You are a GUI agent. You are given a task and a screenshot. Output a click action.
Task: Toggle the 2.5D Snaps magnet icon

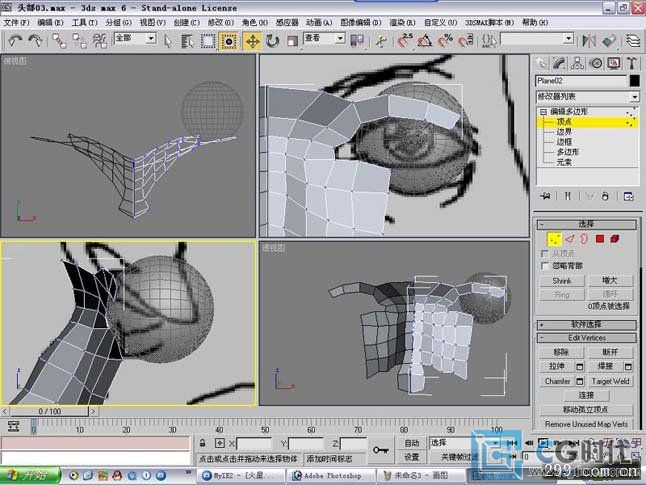[405, 40]
